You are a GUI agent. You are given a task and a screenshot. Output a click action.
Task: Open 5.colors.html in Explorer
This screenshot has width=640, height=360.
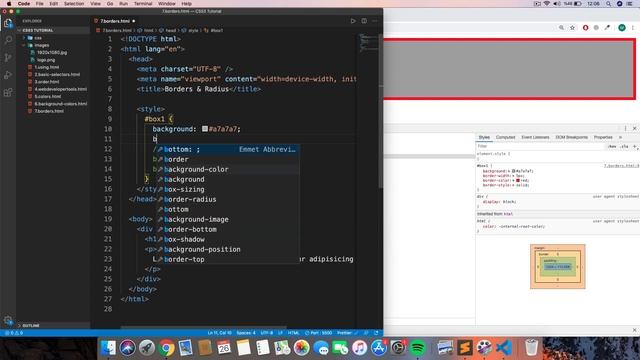48,96
